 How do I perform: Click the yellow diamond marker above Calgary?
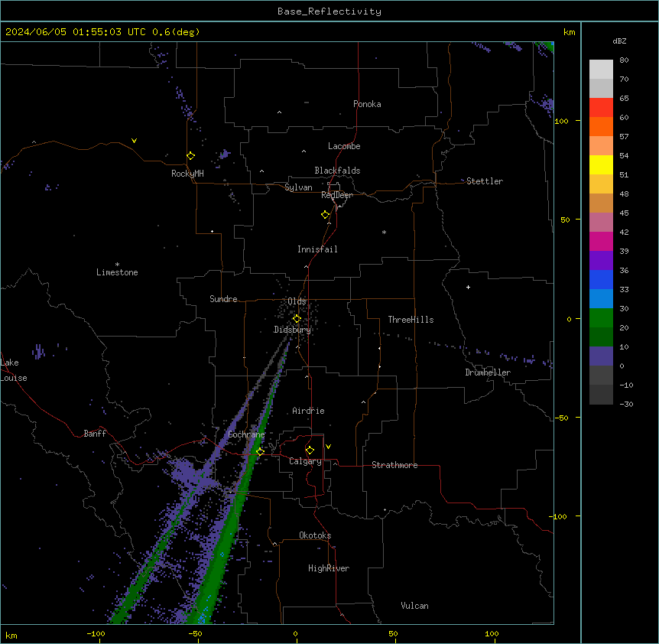click(x=310, y=450)
